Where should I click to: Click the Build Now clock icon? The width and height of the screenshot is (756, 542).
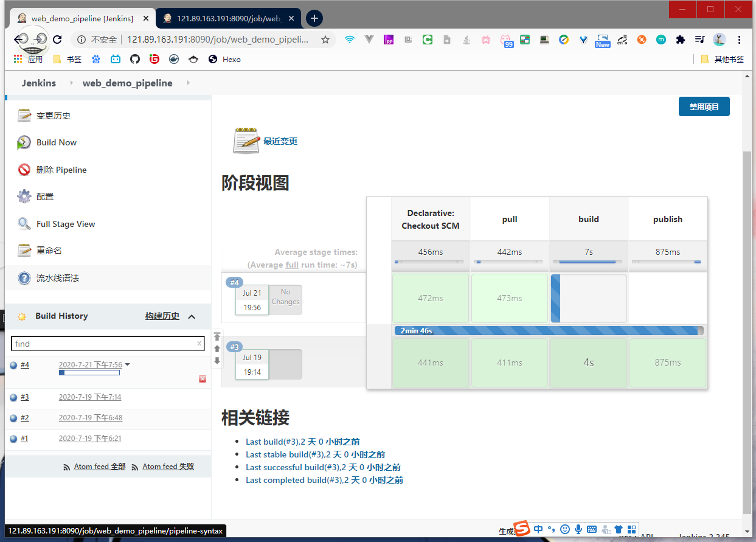[24, 142]
